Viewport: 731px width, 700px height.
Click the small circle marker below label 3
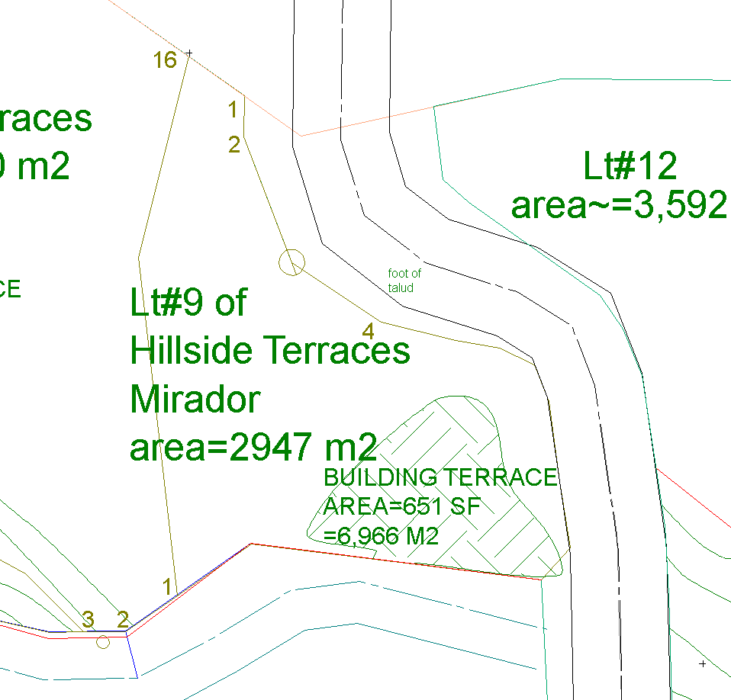pyautogui.click(x=103, y=642)
